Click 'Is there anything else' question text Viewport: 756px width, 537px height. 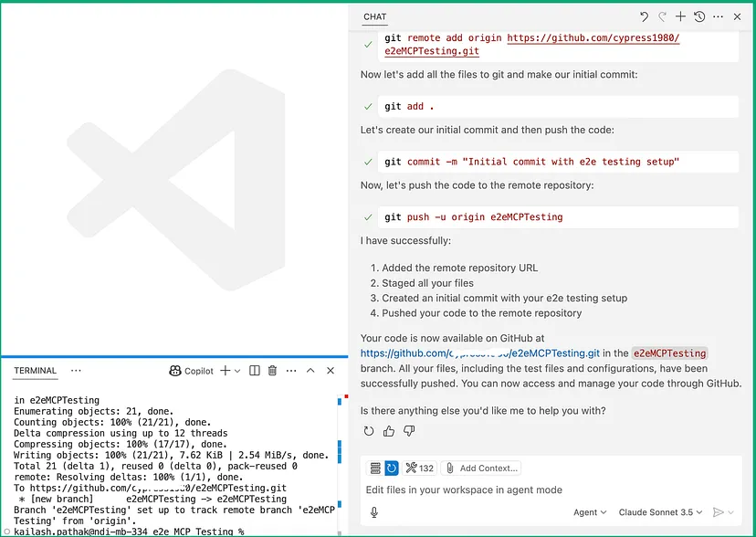483,411
